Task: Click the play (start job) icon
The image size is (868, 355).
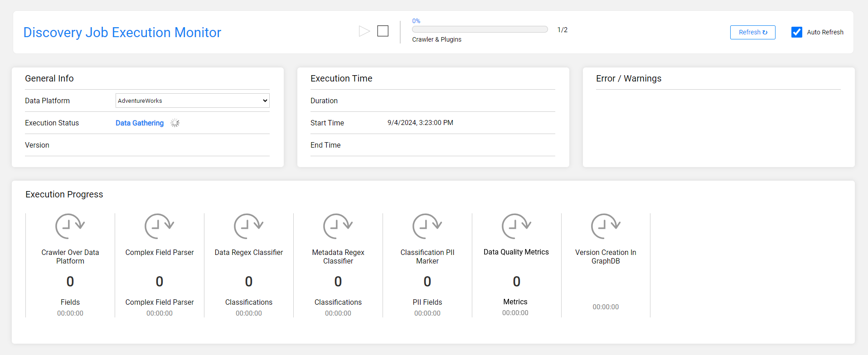Action: 364,31
